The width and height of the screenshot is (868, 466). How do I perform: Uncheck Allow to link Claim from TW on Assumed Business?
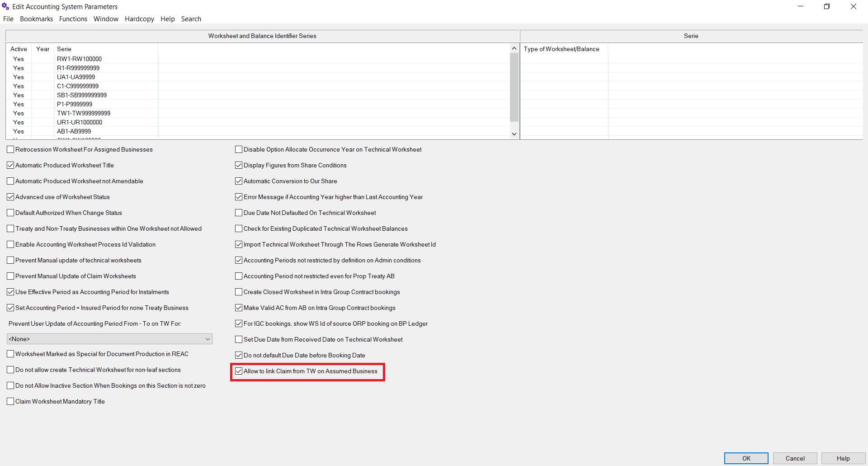point(239,371)
